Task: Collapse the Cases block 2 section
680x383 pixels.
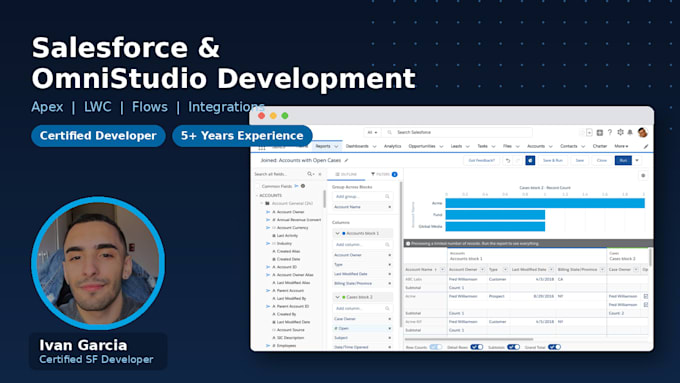Action: point(337,297)
